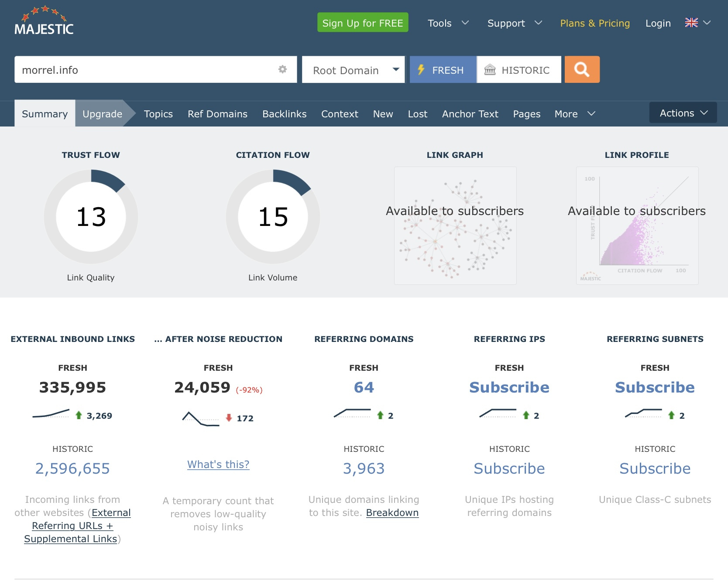The width and height of the screenshot is (728, 584).
Task: Click the Login link
Action: (x=658, y=23)
